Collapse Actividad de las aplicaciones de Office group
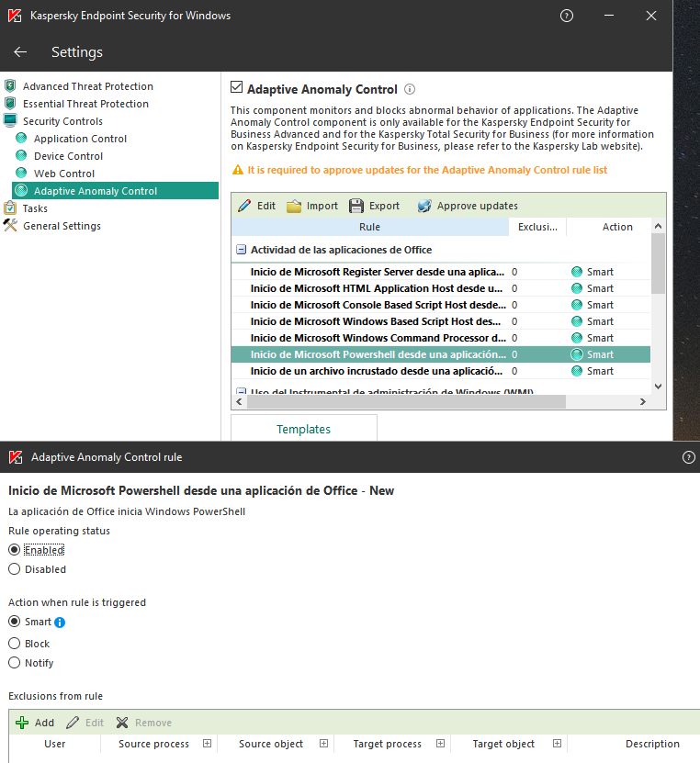Screen dimensions: 700x763 pos(241,250)
